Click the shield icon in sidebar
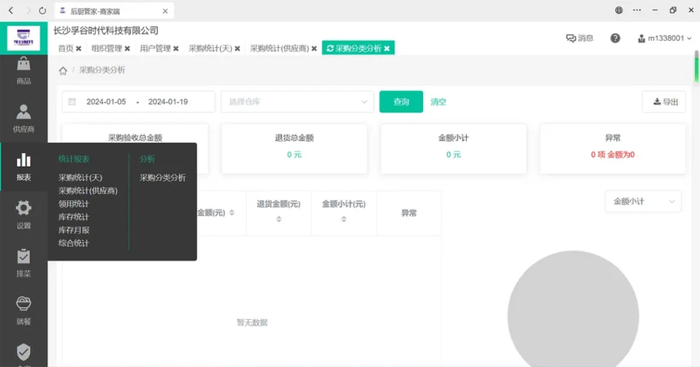This screenshot has height=367, width=700. pos(24,352)
